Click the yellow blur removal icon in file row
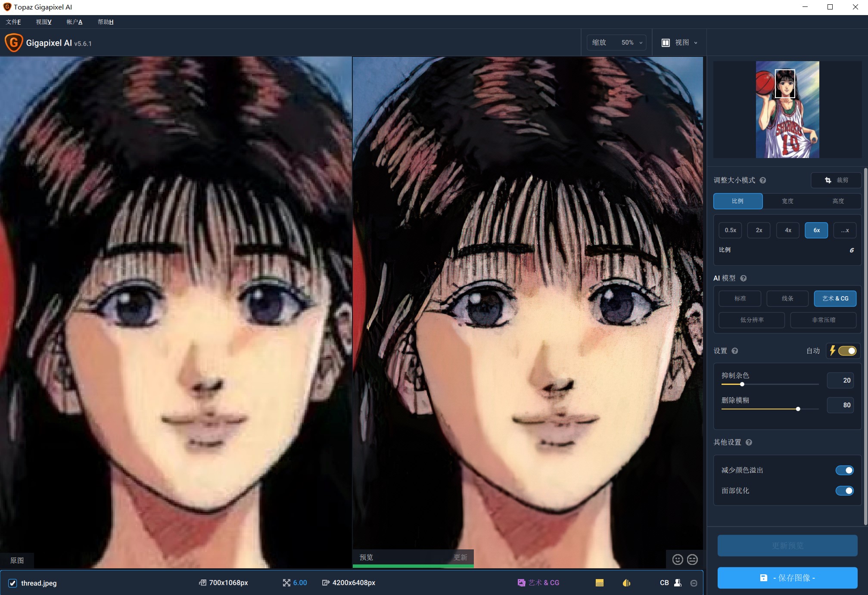This screenshot has height=595, width=868. (627, 583)
